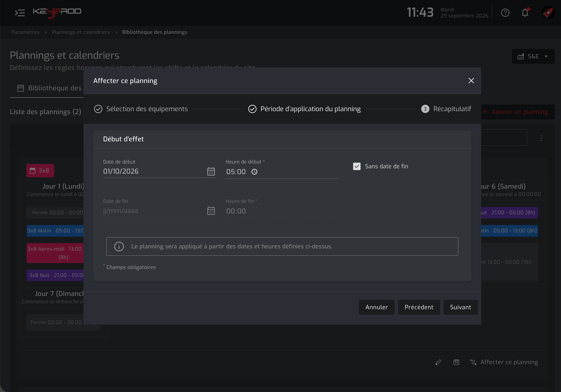Click Annuler button
The width and height of the screenshot is (561, 392).
(377, 307)
